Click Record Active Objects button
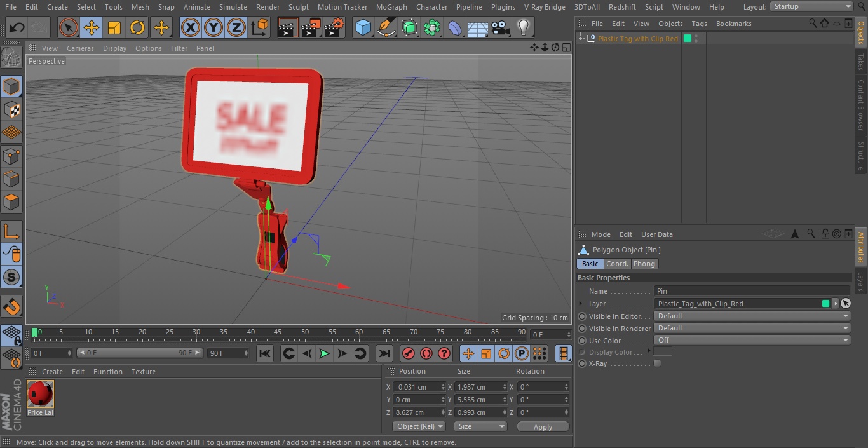This screenshot has height=448, width=868. point(409,353)
